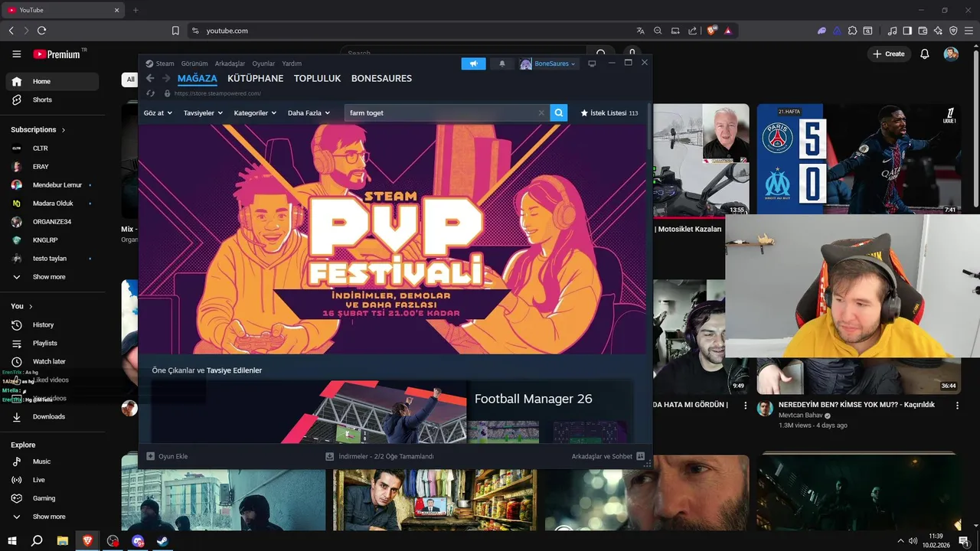Screen dimensions: 980x551
Task: Open the Yardım menu
Action: (x=292, y=64)
